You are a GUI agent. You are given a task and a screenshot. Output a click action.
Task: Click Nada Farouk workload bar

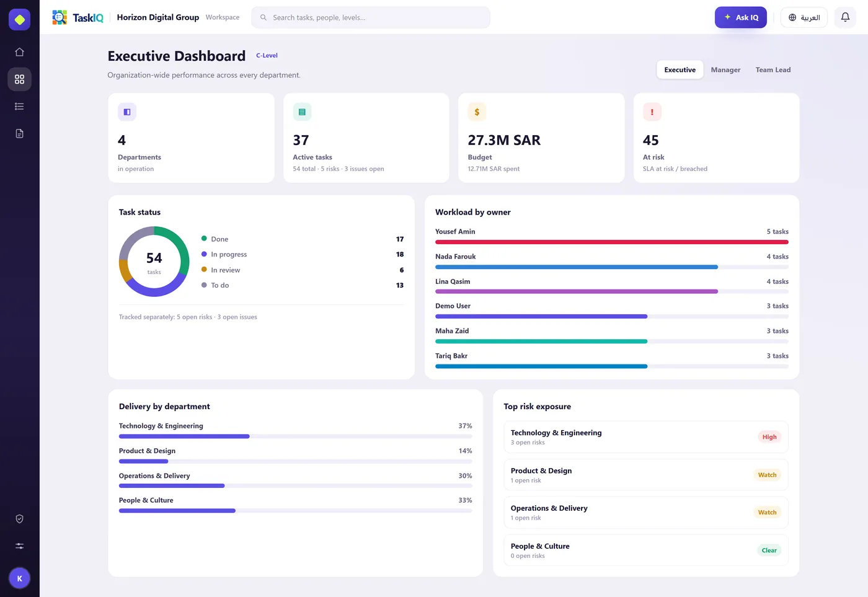coord(612,267)
